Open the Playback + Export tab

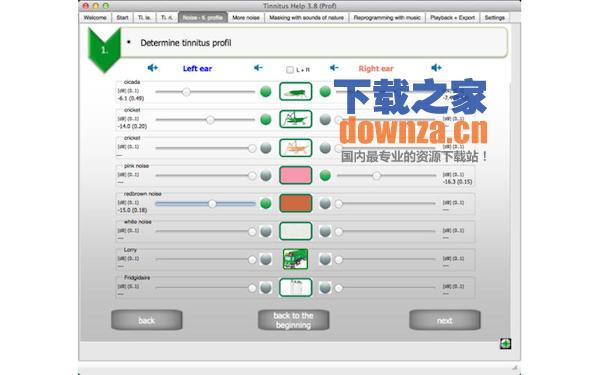452,18
